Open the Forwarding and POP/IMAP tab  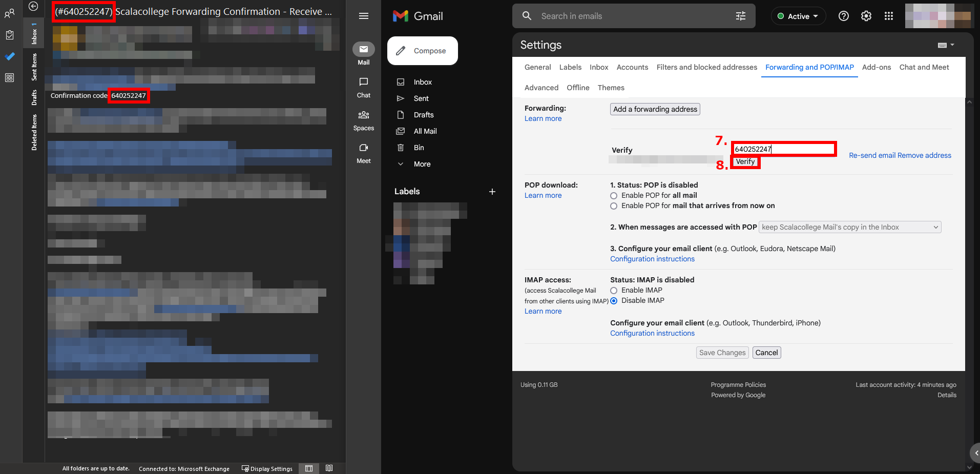(x=809, y=67)
